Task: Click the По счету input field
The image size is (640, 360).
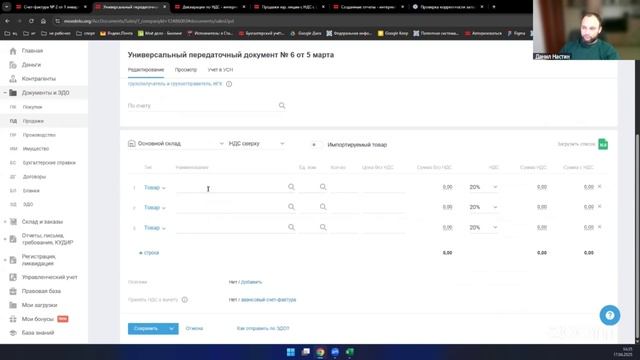Action: click(x=202, y=106)
